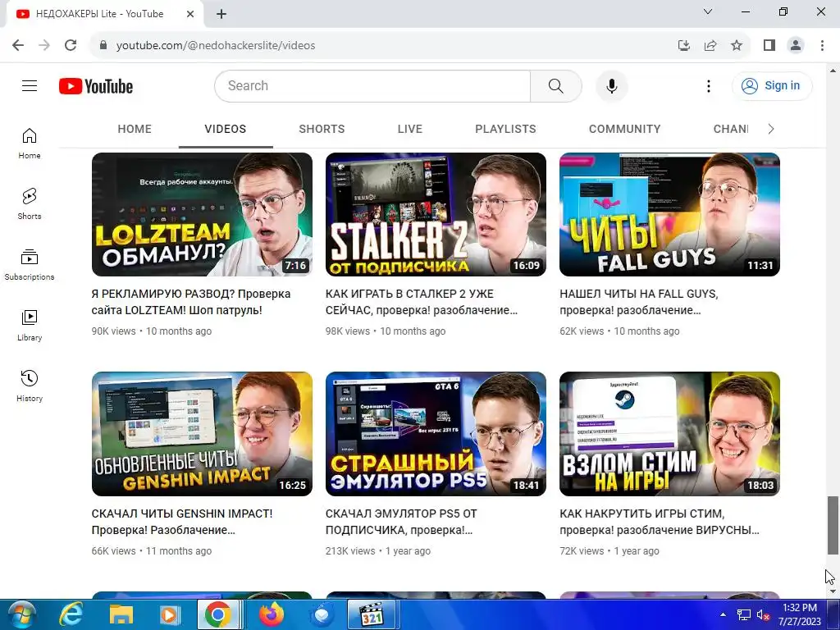
Task: Show hidden tray icons arrow
Action: [723, 615]
